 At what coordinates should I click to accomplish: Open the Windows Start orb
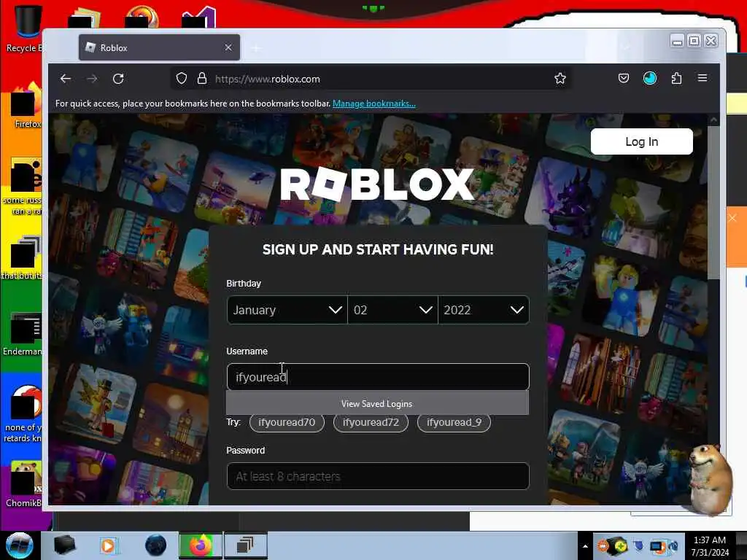[19, 545]
